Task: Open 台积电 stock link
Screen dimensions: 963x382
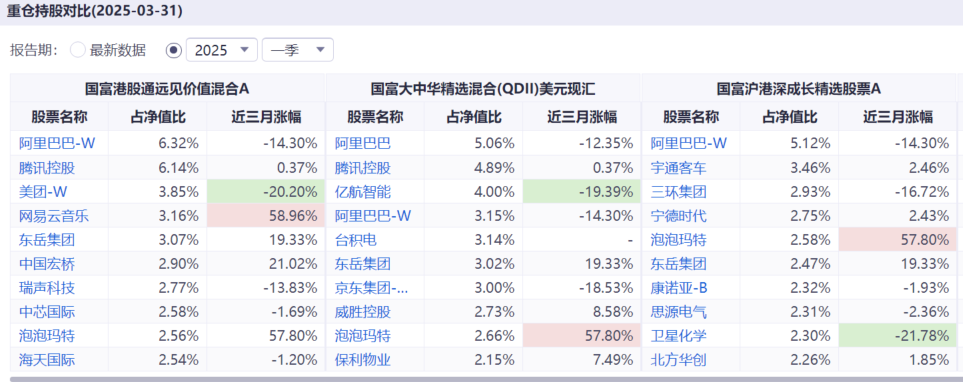Action: click(356, 240)
